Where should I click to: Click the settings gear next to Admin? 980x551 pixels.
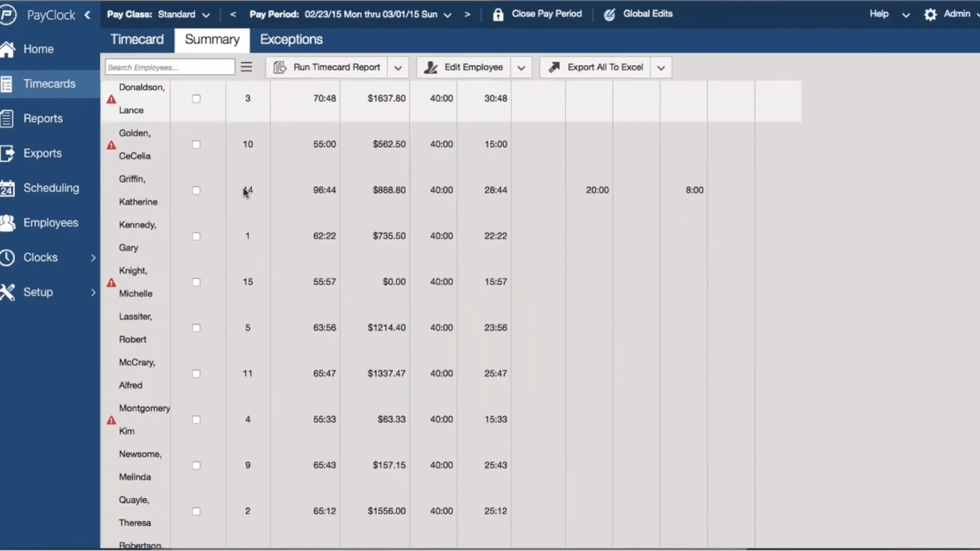930,14
